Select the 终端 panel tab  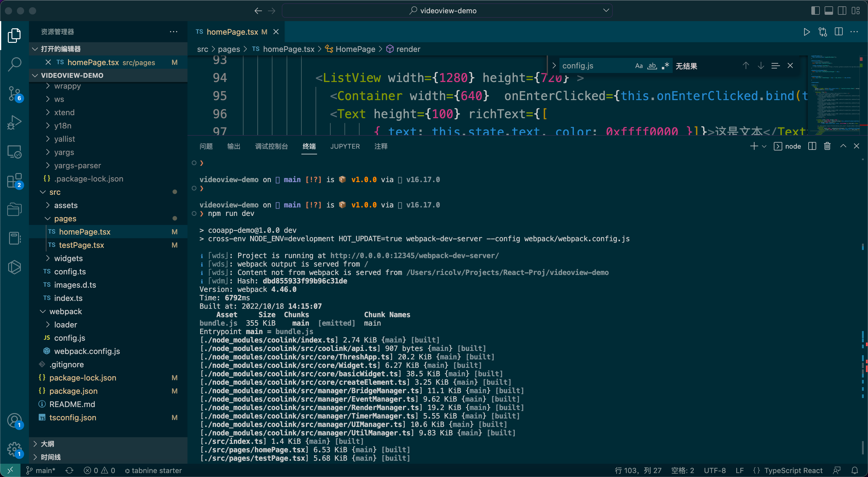[309, 146]
